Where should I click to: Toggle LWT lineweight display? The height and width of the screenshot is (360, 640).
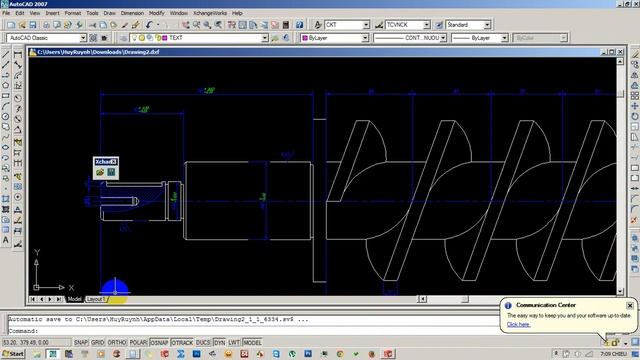coord(234,342)
